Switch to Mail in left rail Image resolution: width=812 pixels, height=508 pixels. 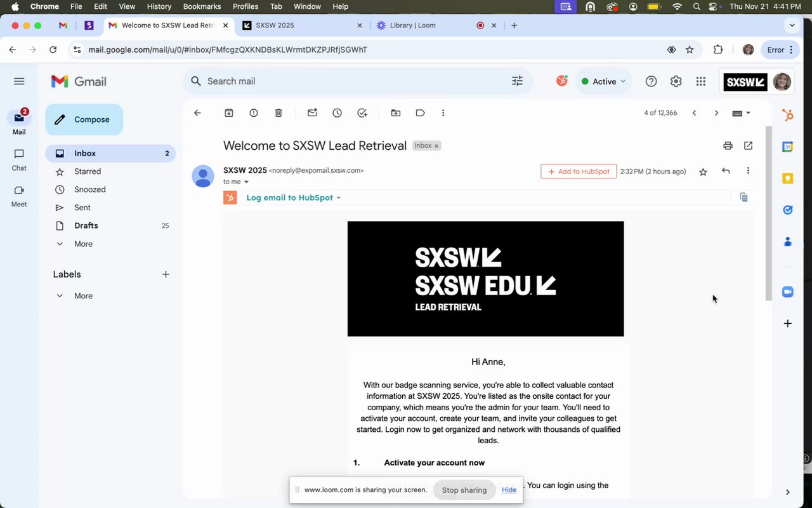(19, 122)
